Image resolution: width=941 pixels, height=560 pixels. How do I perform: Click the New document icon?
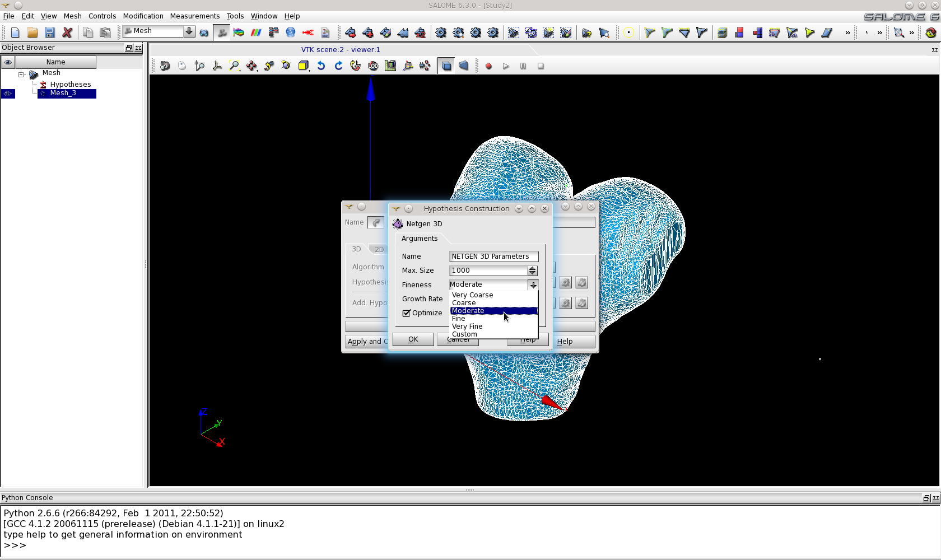click(15, 32)
